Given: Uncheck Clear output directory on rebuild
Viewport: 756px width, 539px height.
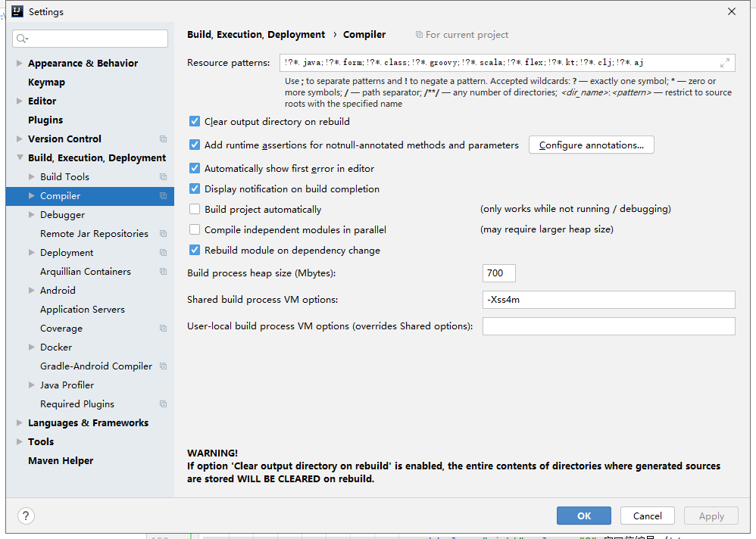Looking at the screenshot, I should 195,121.
